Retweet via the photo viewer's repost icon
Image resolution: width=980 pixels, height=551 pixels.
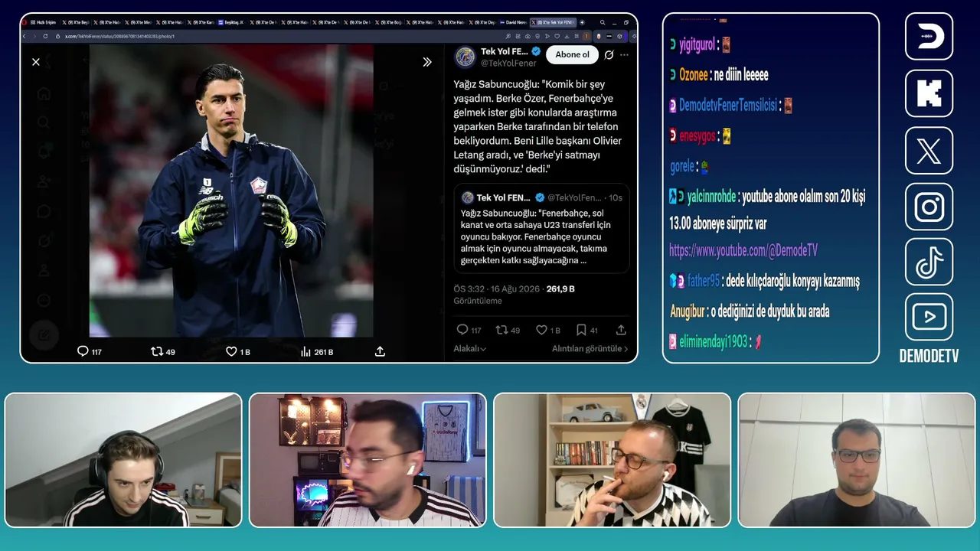pyautogui.click(x=157, y=351)
